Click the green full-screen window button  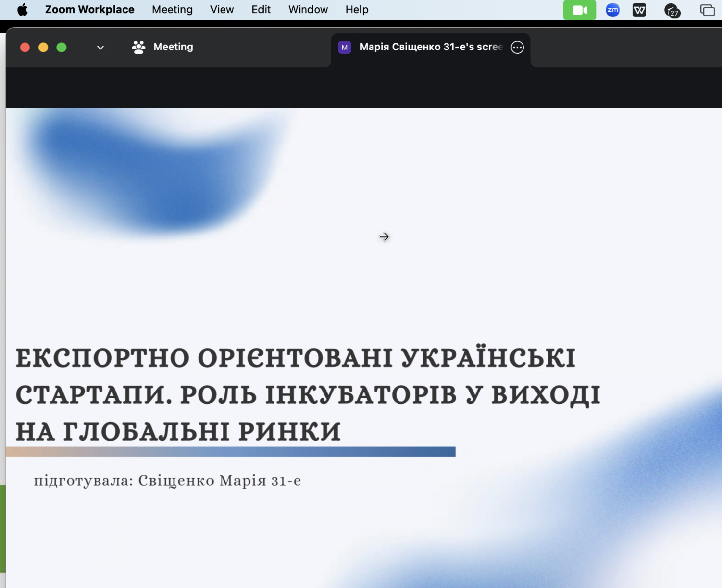click(x=61, y=48)
